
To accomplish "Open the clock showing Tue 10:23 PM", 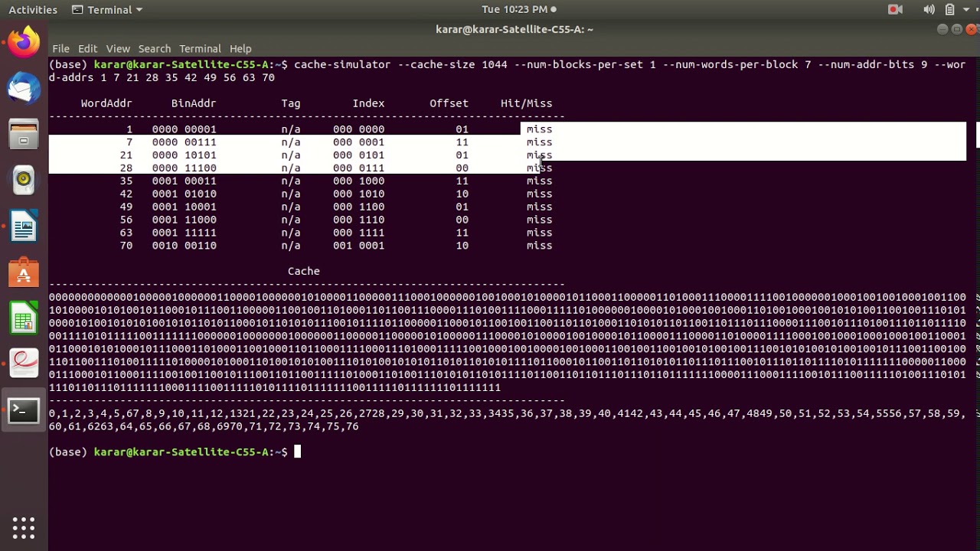I will (x=519, y=9).
